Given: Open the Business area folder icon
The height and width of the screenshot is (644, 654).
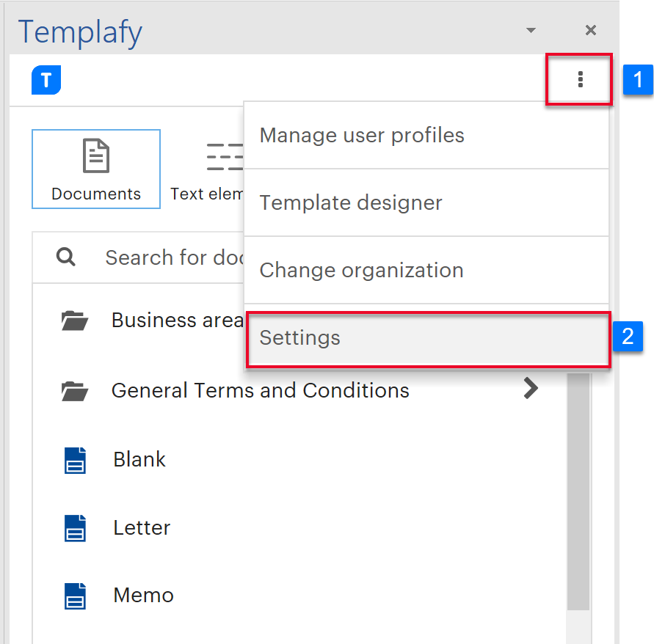Looking at the screenshot, I should coord(74,321).
